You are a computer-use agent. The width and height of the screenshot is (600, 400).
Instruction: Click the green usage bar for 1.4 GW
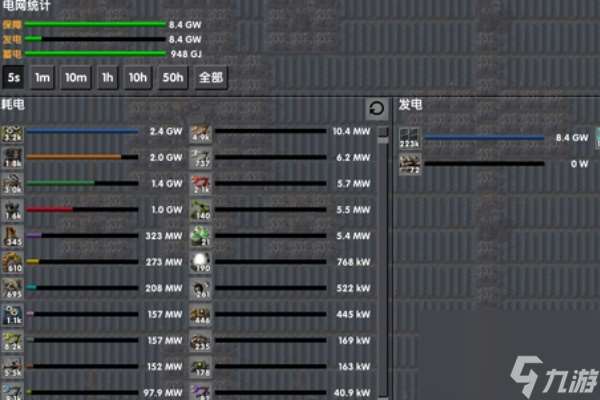point(82,183)
